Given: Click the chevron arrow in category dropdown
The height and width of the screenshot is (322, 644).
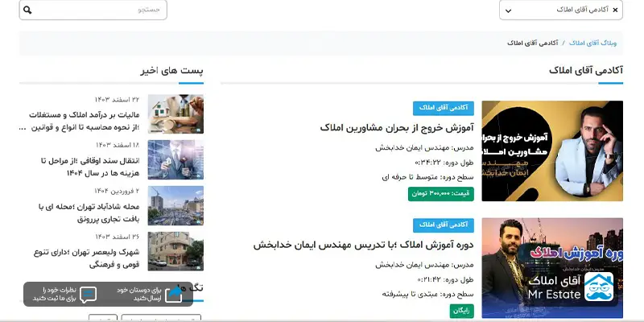Looking at the screenshot, I should (506, 10).
